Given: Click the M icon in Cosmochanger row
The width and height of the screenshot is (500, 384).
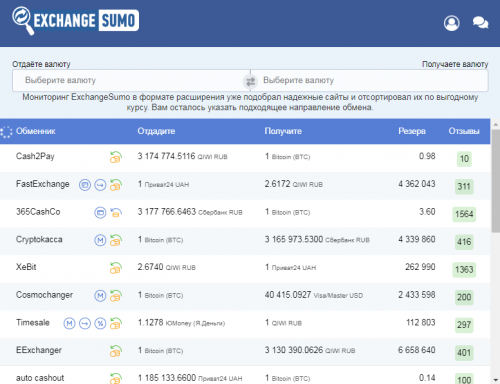Looking at the screenshot, I should 100,295.
